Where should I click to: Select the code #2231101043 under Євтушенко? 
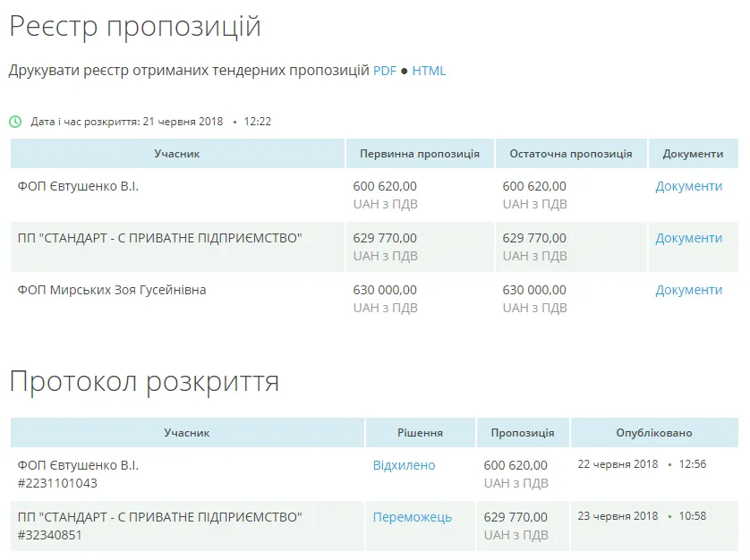[57, 483]
